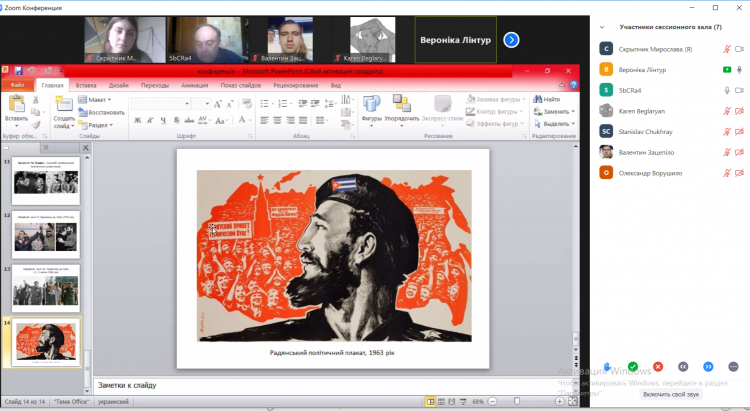Screen dimensions: 750x411
Task: Click Zoom go faster double-arrow reaction
Action: (708, 367)
